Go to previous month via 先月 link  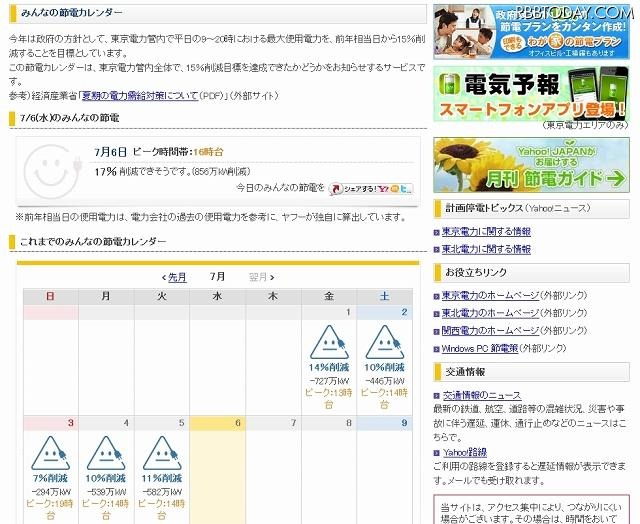[x=177, y=278]
